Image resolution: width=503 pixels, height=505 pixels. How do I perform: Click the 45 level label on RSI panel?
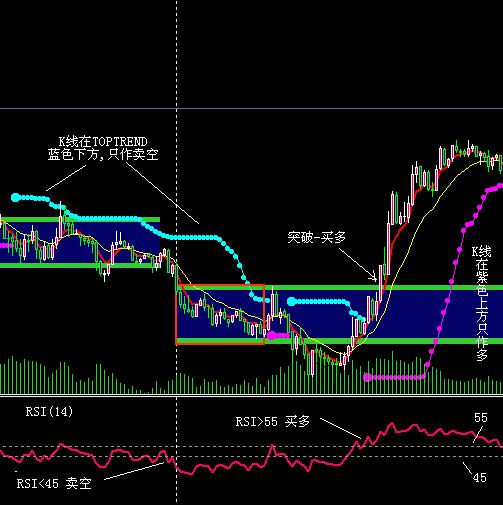(x=480, y=478)
